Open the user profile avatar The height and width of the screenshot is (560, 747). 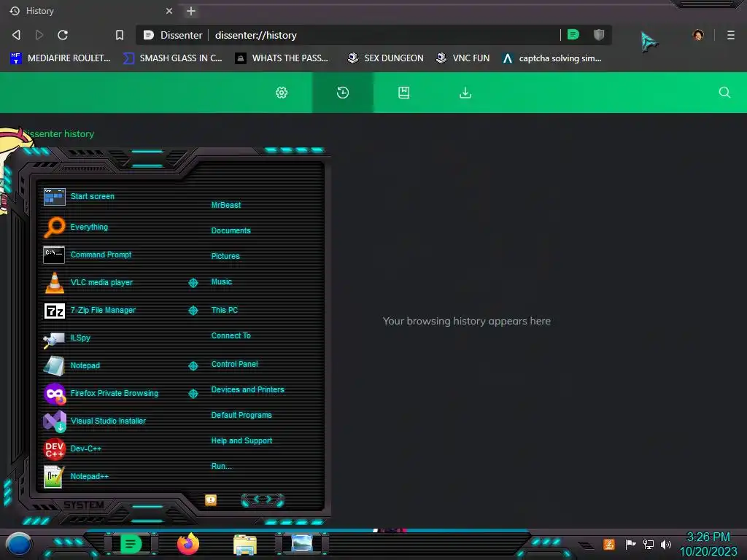[698, 35]
